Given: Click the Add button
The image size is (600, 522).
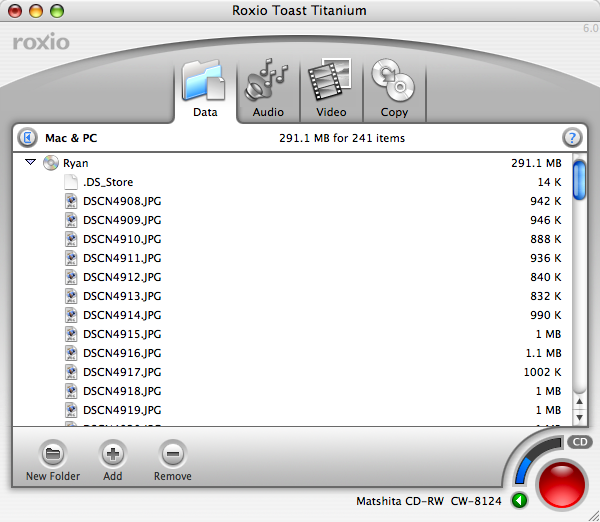Looking at the screenshot, I should point(112,460).
